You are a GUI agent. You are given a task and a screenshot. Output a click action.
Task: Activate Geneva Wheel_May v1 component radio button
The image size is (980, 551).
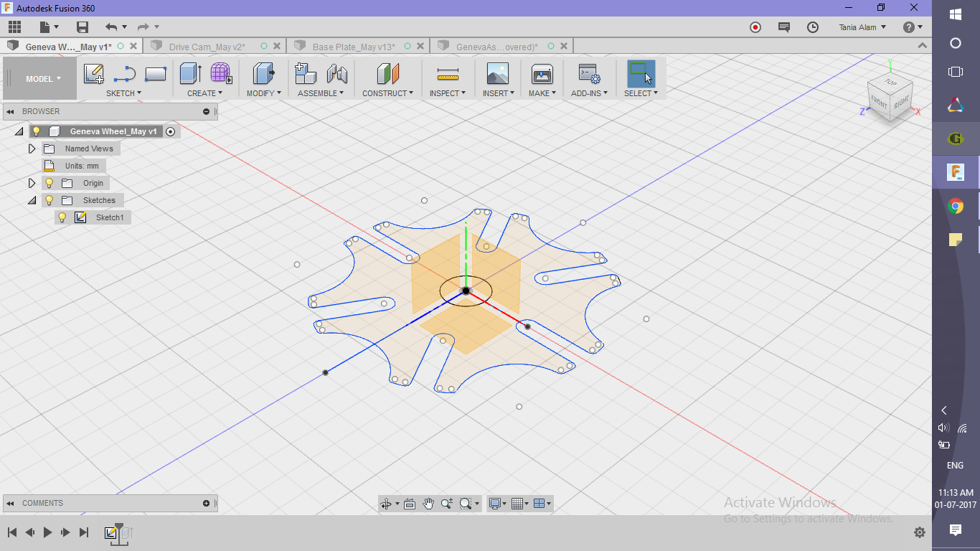[170, 131]
